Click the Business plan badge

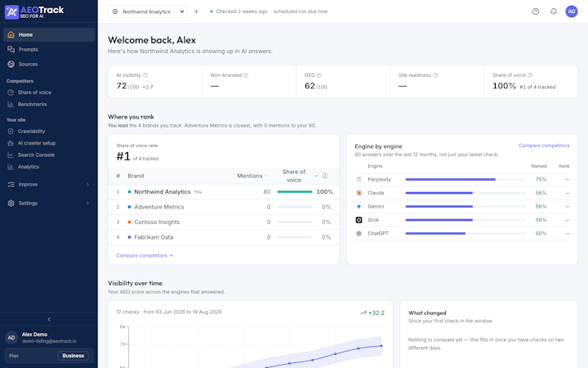point(73,356)
